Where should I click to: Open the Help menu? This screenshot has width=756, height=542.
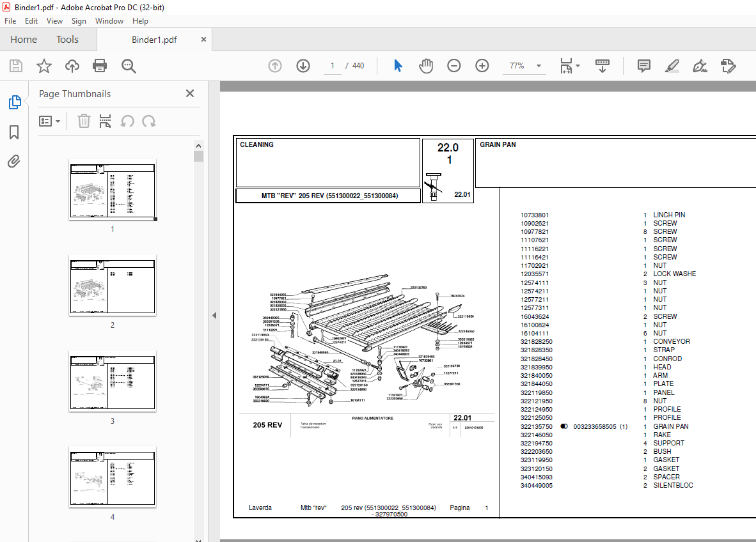(x=140, y=21)
